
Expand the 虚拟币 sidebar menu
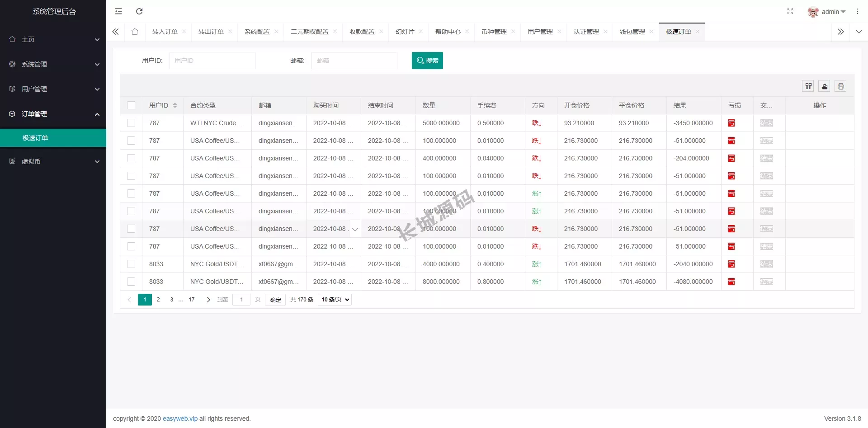(53, 161)
